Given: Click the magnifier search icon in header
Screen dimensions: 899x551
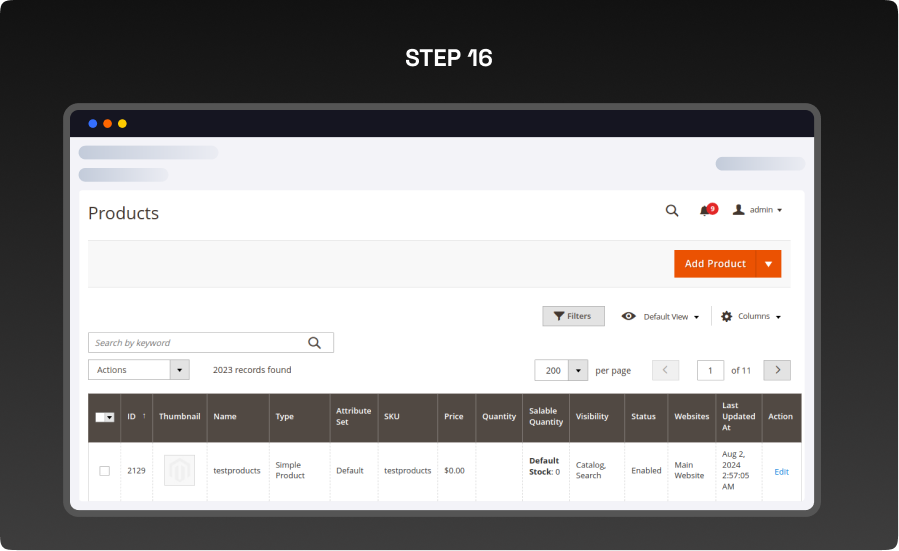Looking at the screenshot, I should [x=672, y=211].
